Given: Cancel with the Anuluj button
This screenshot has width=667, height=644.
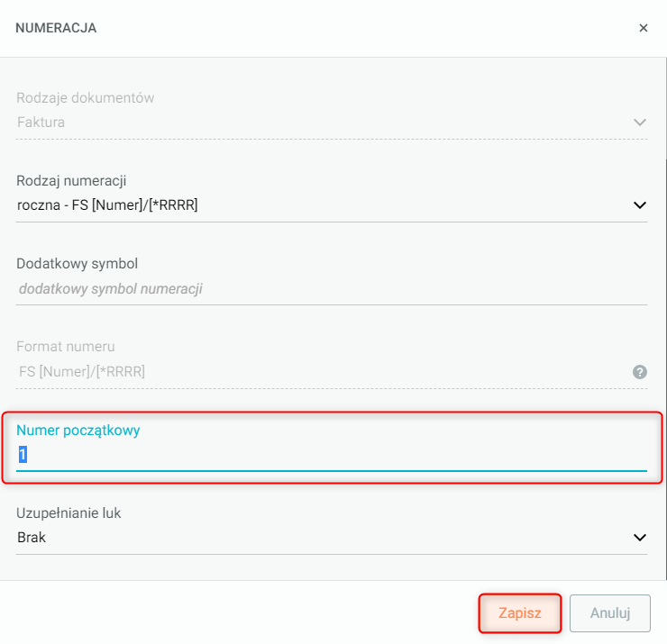Looking at the screenshot, I should [609, 613].
